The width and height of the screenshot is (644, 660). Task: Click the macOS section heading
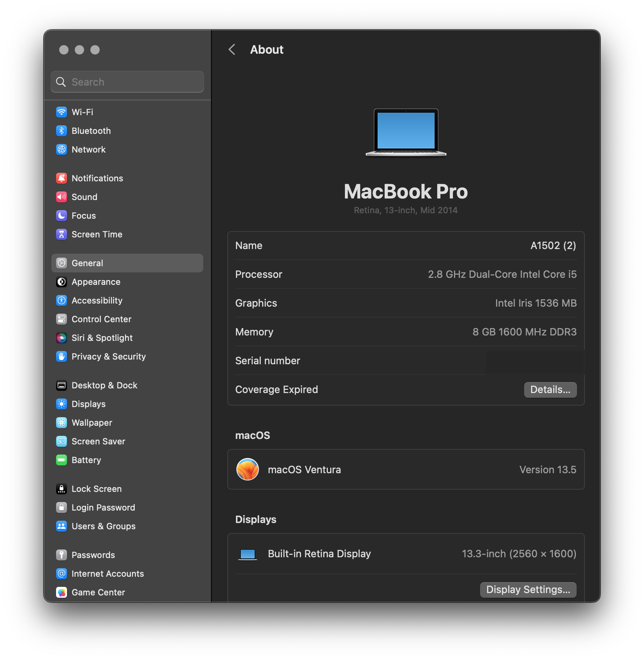pyautogui.click(x=253, y=435)
